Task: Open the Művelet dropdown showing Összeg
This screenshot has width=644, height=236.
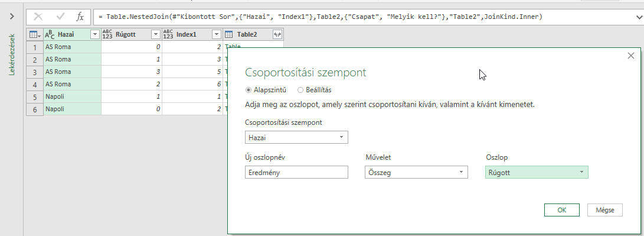Action: tap(416, 173)
